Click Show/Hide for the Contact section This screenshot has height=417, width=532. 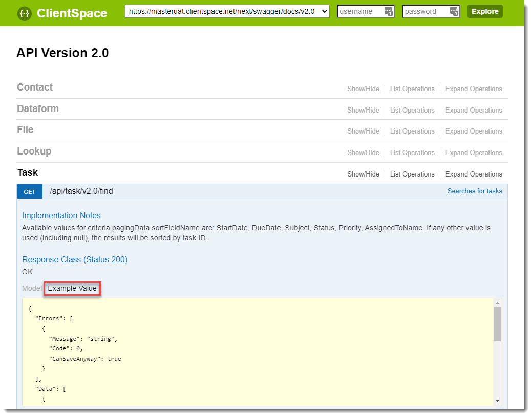(x=363, y=89)
